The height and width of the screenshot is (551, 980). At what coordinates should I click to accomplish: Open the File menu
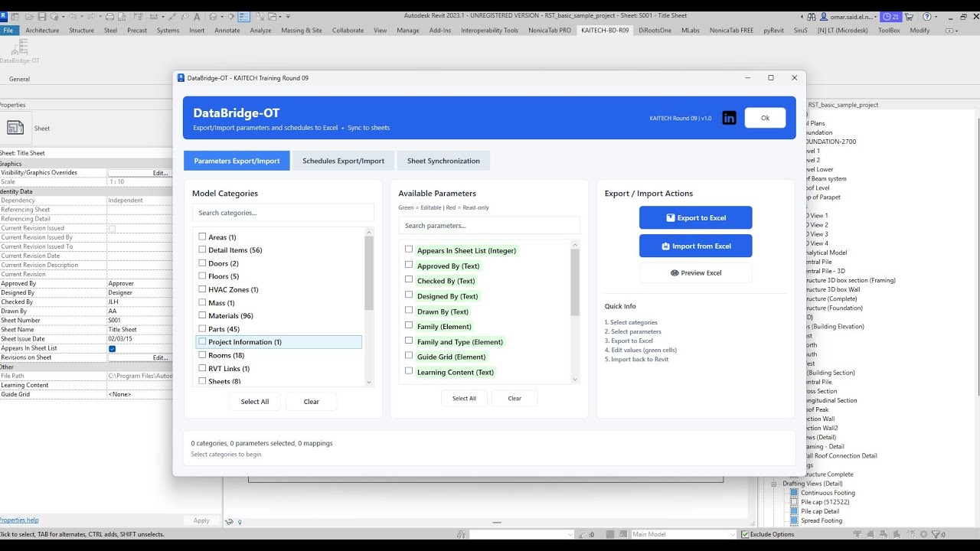8,31
